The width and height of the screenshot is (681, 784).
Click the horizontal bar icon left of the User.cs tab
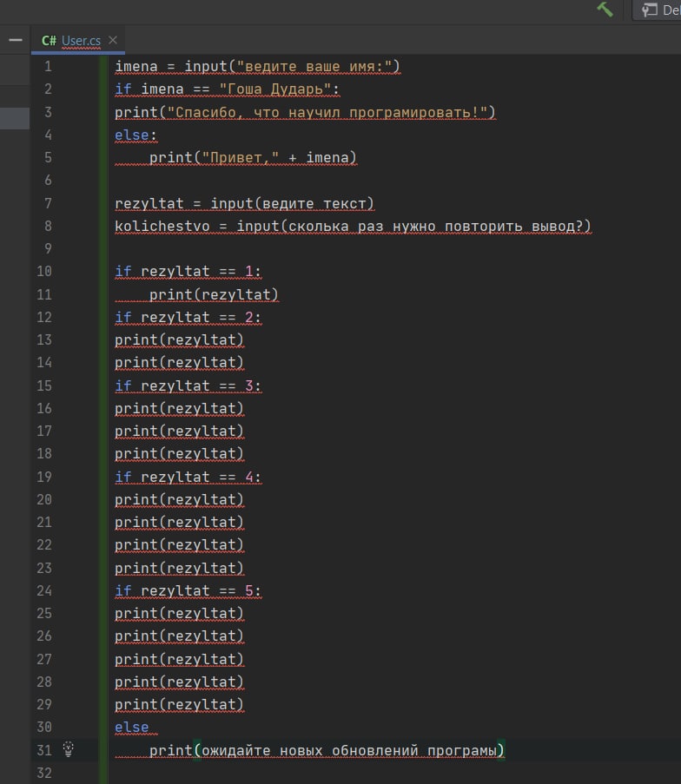[x=16, y=40]
